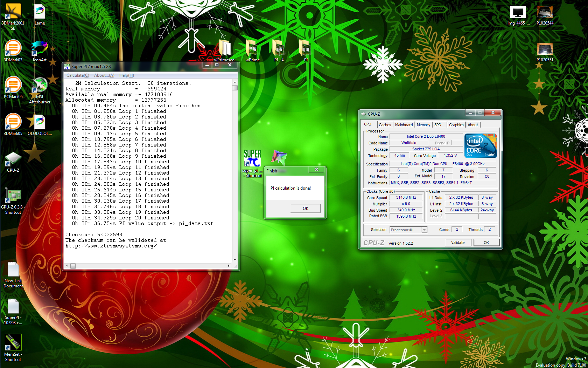Open the 3DMark03 desktop shortcut
Viewport: 588px width, 368px height.
13,51
